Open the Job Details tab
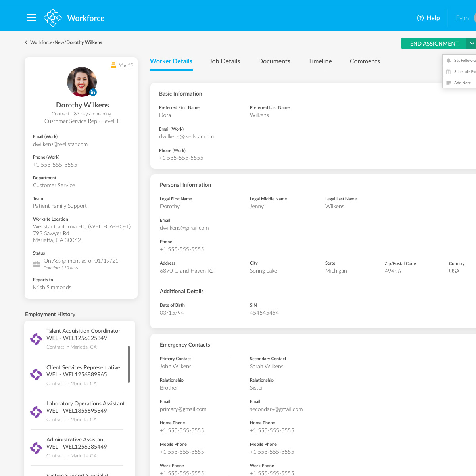The height and width of the screenshot is (476, 476). pyautogui.click(x=225, y=61)
